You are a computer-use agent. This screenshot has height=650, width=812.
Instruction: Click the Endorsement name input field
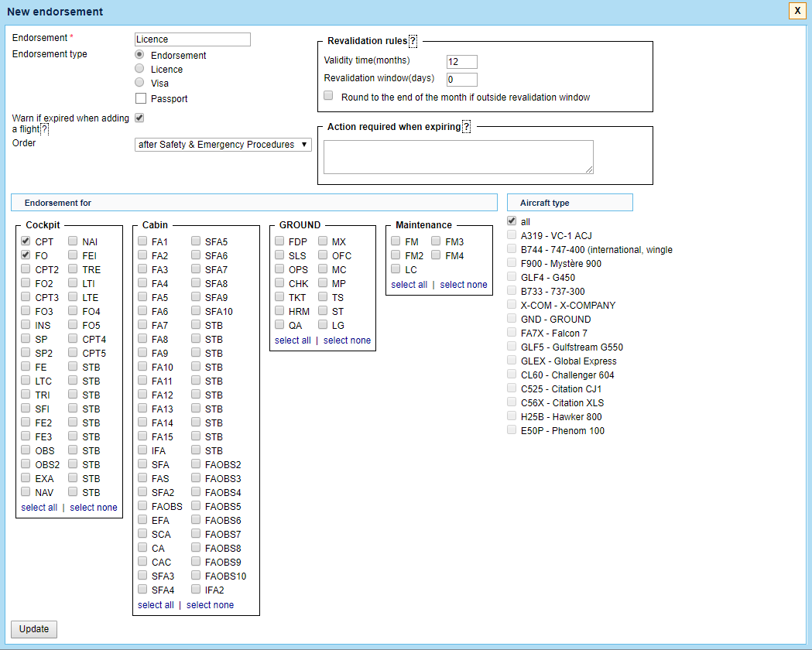click(193, 39)
